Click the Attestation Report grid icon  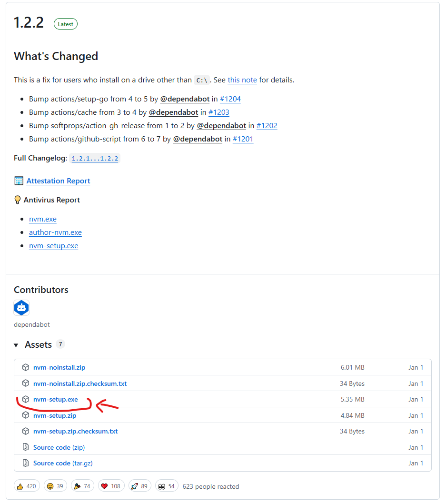pos(19,181)
